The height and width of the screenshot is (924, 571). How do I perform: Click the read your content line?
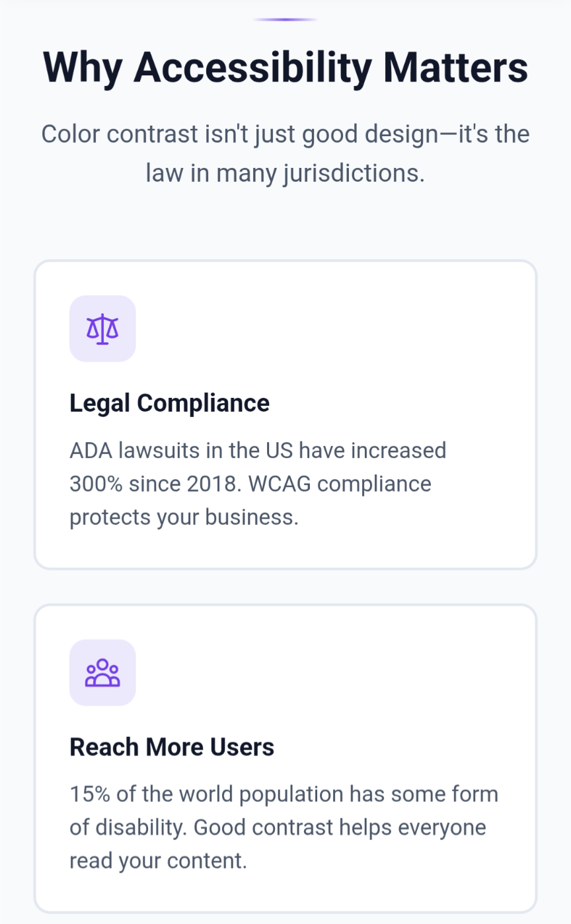pyautogui.click(x=158, y=861)
